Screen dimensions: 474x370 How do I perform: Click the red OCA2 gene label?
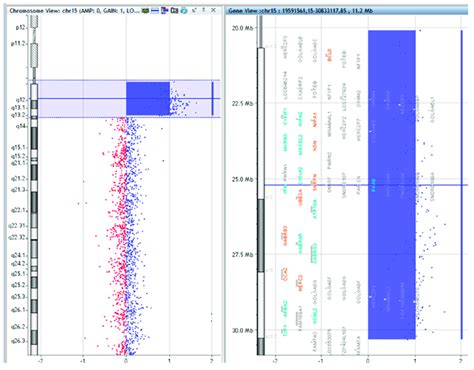(x=285, y=273)
